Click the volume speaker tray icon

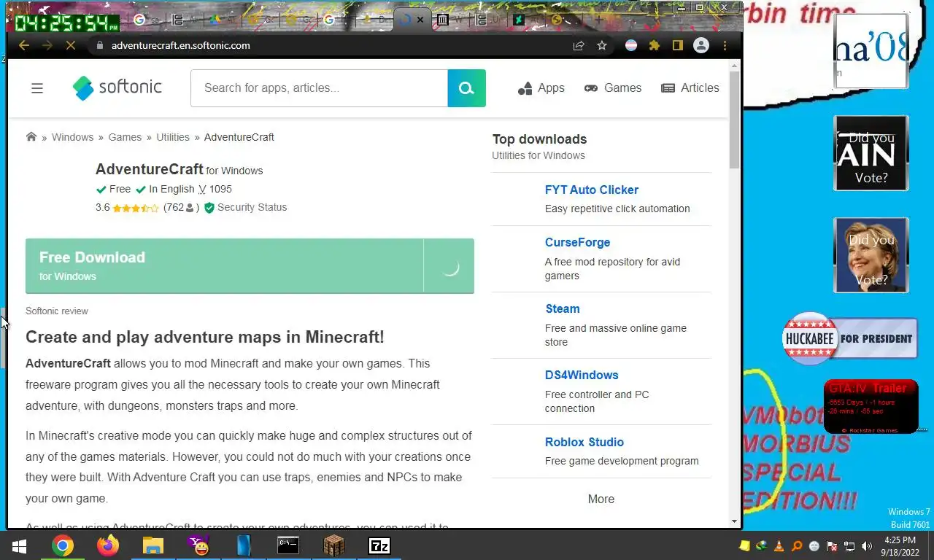(x=867, y=545)
